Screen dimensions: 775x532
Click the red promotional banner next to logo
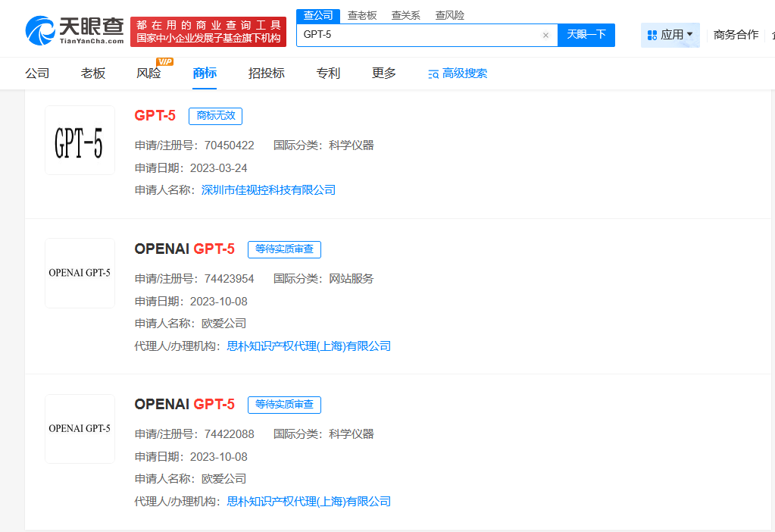(x=209, y=28)
